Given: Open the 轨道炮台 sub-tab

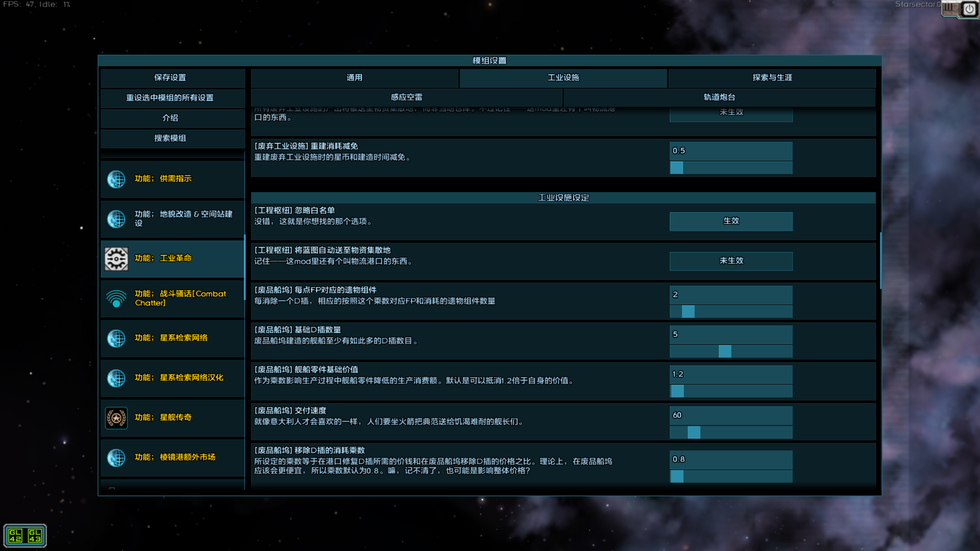Looking at the screenshot, I should tap(719, 97).
